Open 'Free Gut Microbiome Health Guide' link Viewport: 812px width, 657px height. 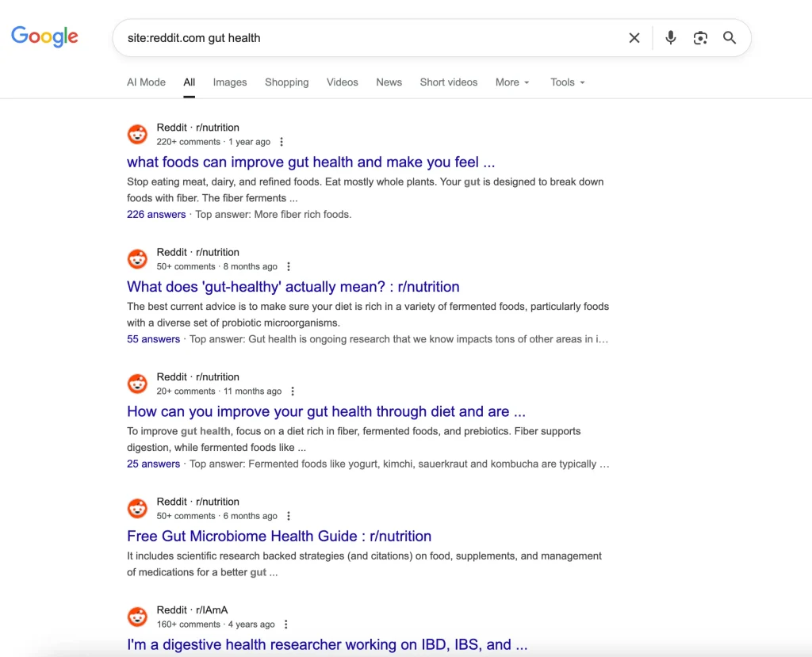click(279, 537)
